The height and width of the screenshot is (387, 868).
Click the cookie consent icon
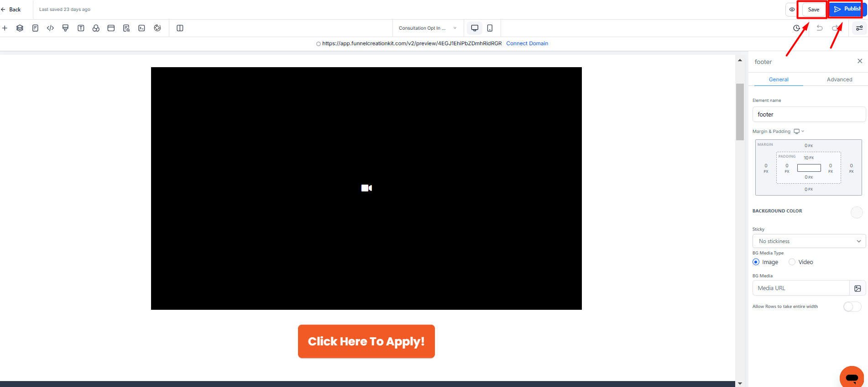pos(157,28)
